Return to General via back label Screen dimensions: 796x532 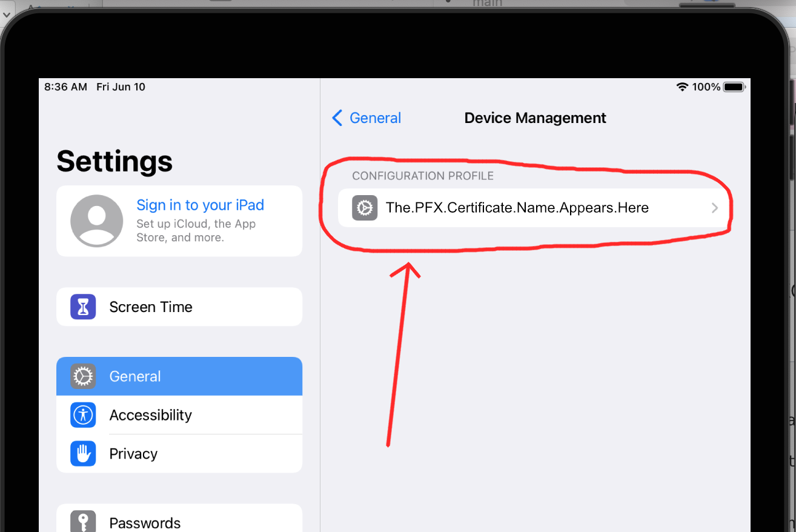click(376, 118)
